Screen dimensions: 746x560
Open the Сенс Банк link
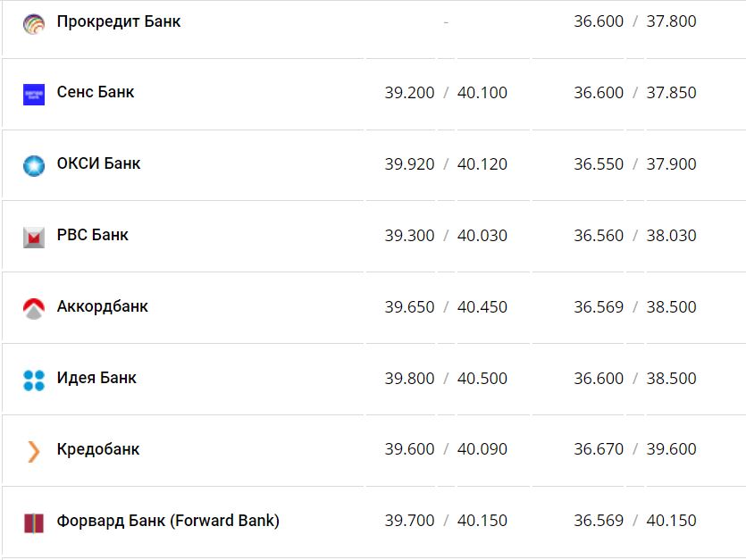[96, 92]
